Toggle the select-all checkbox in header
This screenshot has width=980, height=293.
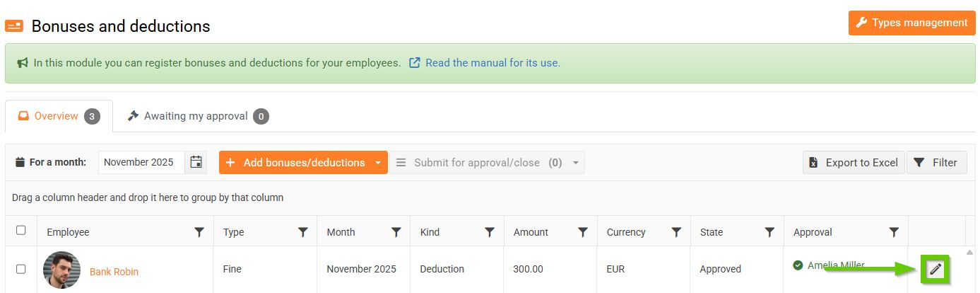[x=21, y=230]
